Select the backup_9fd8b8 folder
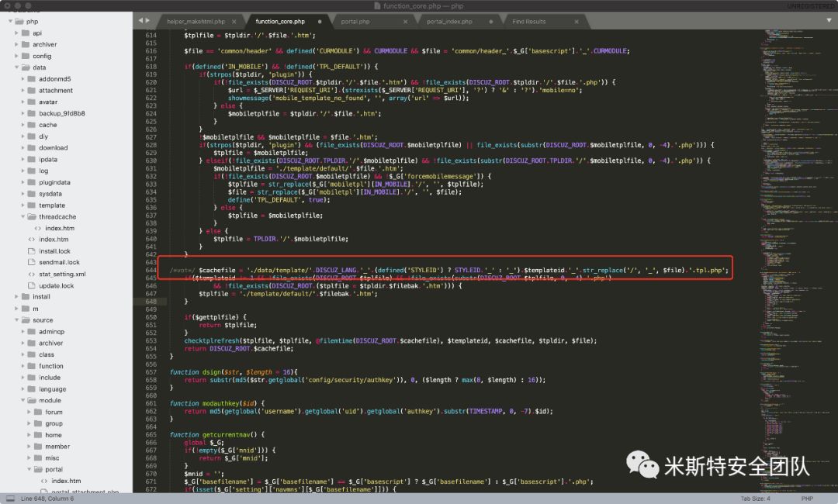 pos(61,114)
